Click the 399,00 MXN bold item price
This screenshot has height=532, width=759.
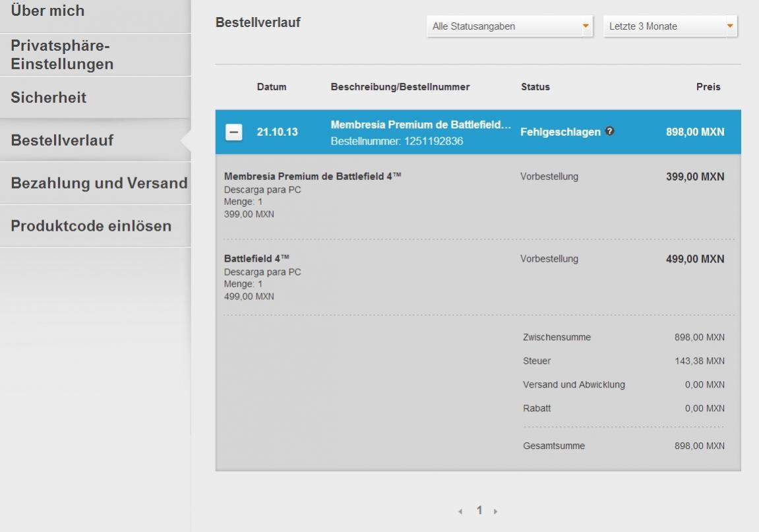[x=695, y=177]
